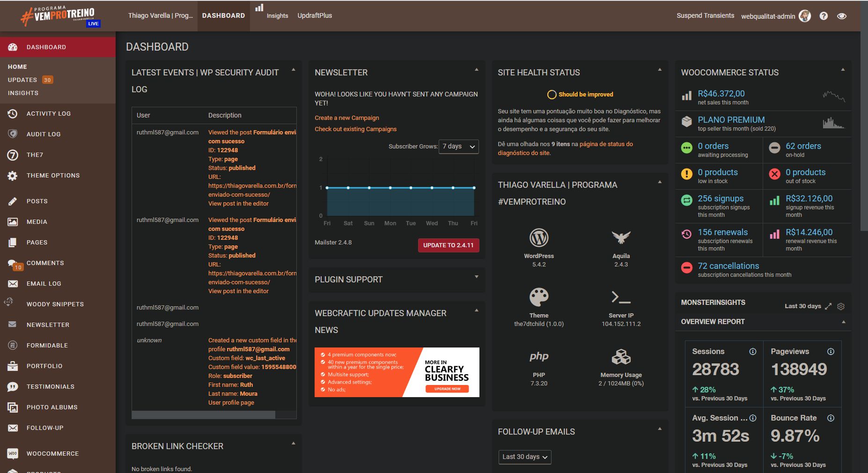
Task: Click the Theme Options gear icon
Action: tap(13, 176)
